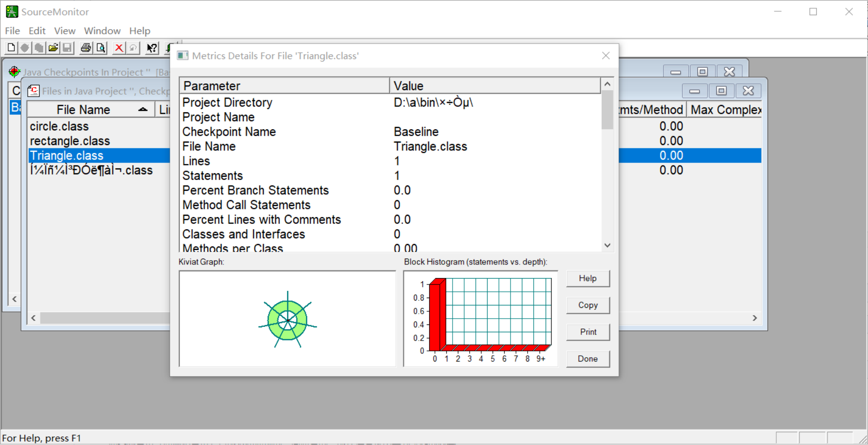Click the Checkpoint Name parameter row
This screenshot has height=445, width=868.
(x=390, y=132)
